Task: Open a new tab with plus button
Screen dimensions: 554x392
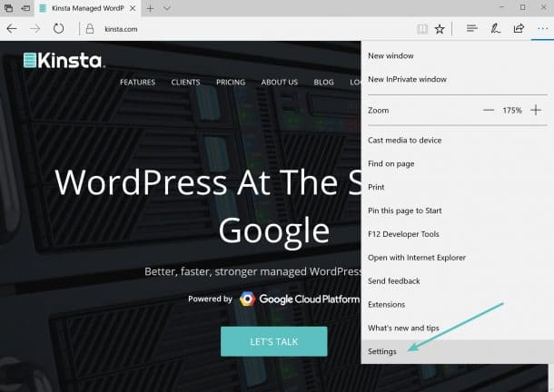Action: coord(150,8)
